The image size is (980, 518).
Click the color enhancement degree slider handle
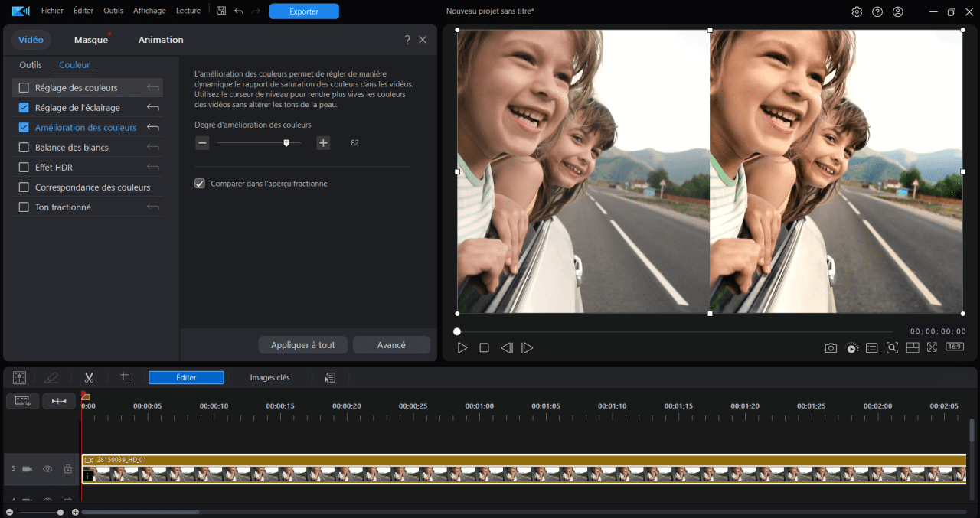tap(286, 142)
